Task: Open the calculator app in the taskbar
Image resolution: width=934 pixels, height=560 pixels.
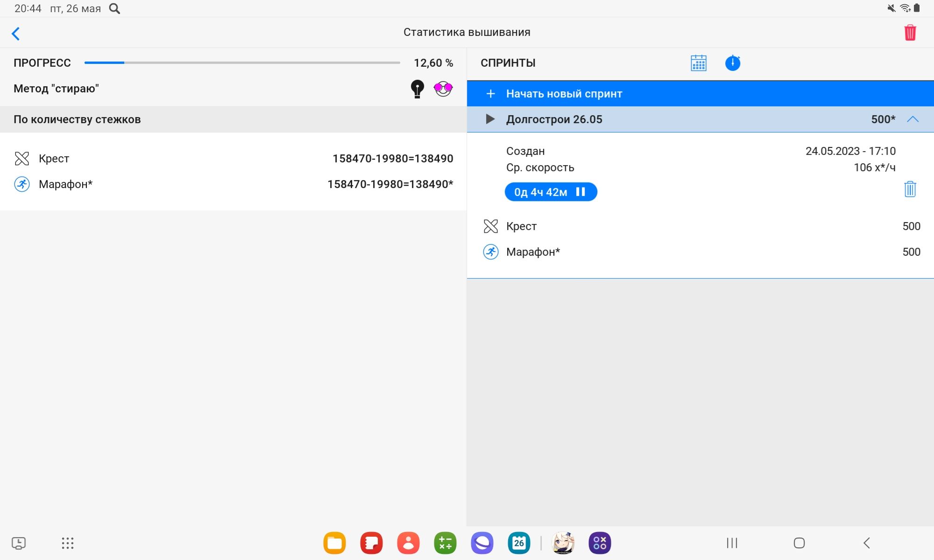Action: point(445,543)
